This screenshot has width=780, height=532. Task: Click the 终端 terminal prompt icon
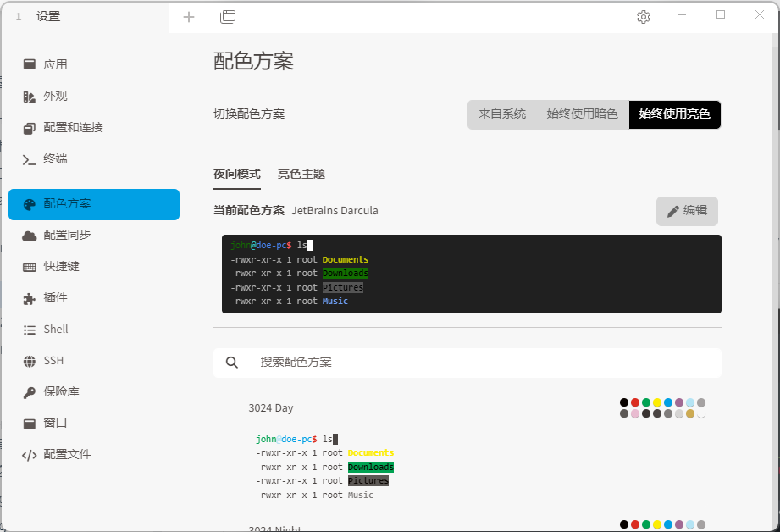30,160
